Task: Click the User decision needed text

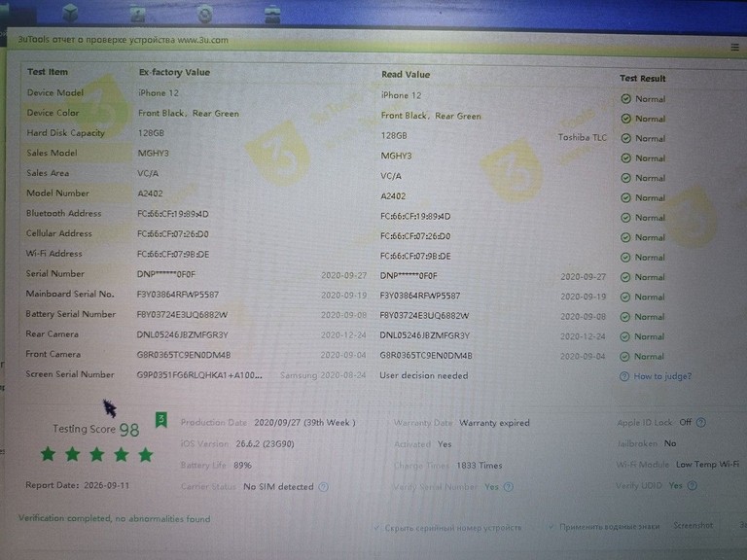Action: 424,375
